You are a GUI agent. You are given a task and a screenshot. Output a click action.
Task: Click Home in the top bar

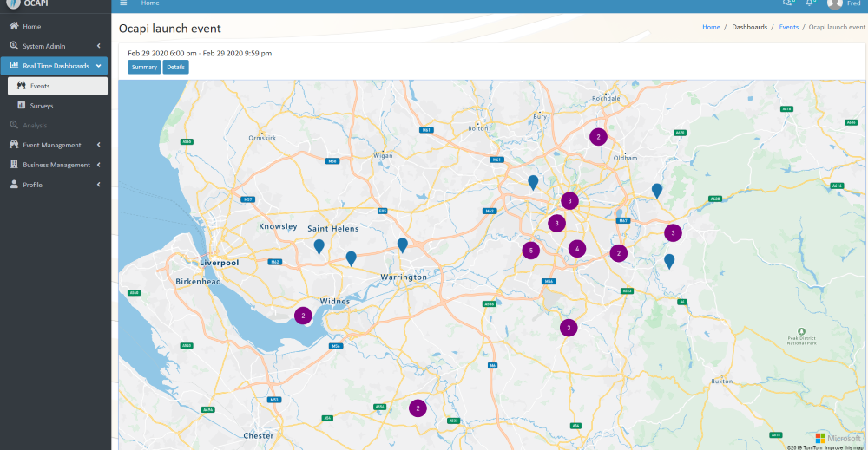point(150,3)
